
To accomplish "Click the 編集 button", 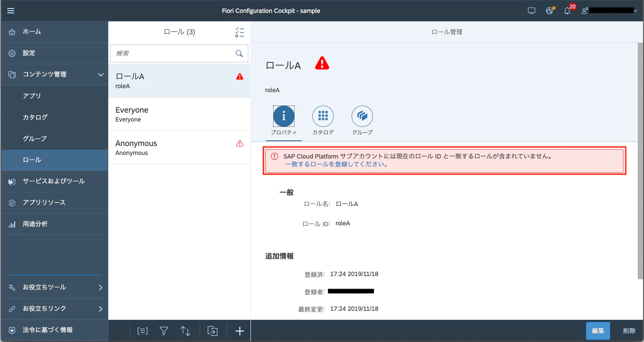I will click(598, 331).
